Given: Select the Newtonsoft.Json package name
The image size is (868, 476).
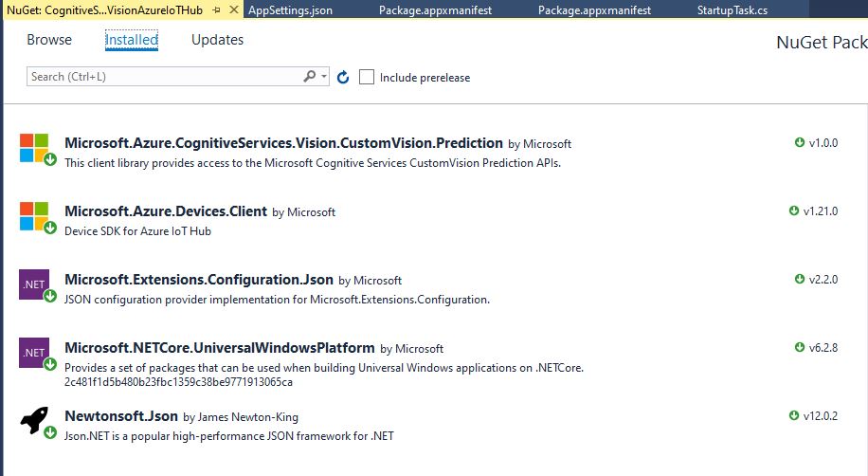Looking at the screenshot, I should click(121, 416).
